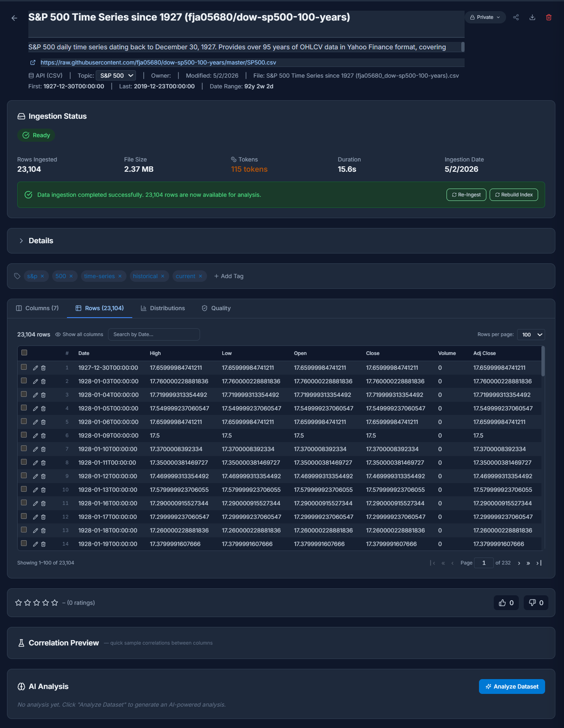Image resolution: width=564 pixels, height=728 pixels.
Task: Open the S&P 500 topic dropdown
Action: click(116, 76)
